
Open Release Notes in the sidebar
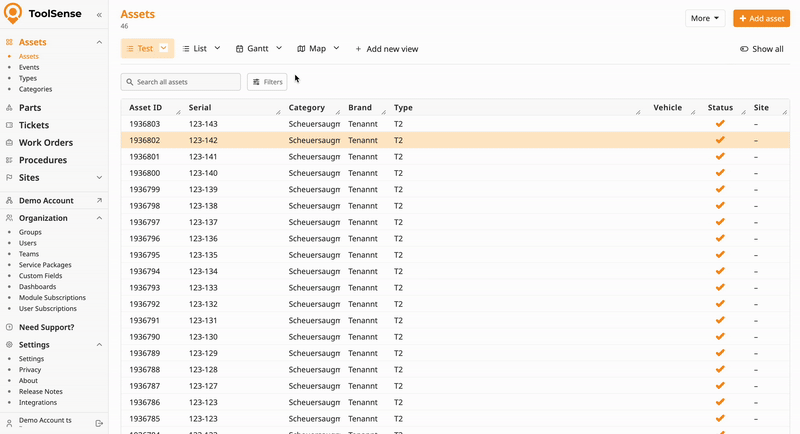tap(40, 391)
